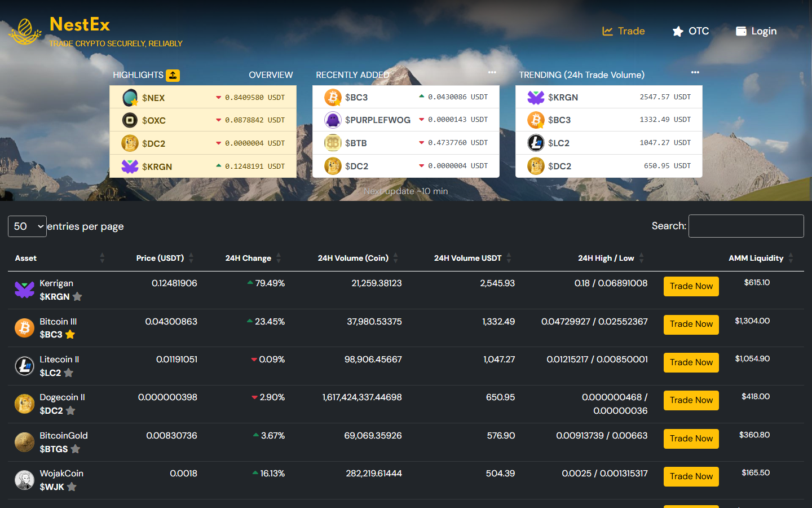
Task: Open the Login menu item
Action: pos(756,31)
